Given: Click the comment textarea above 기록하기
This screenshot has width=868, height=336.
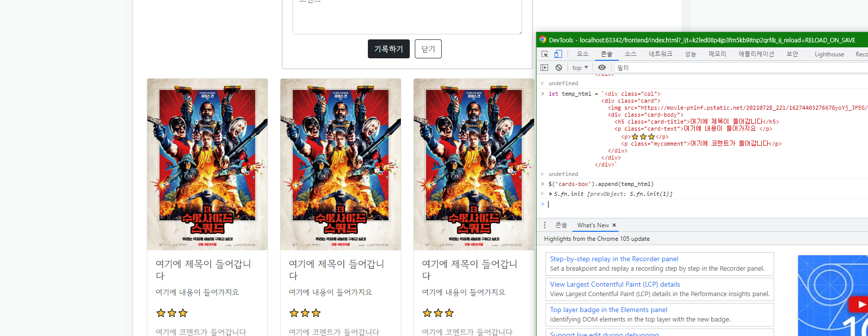Looking at the screenshot, I should click(x=407, y=16).
